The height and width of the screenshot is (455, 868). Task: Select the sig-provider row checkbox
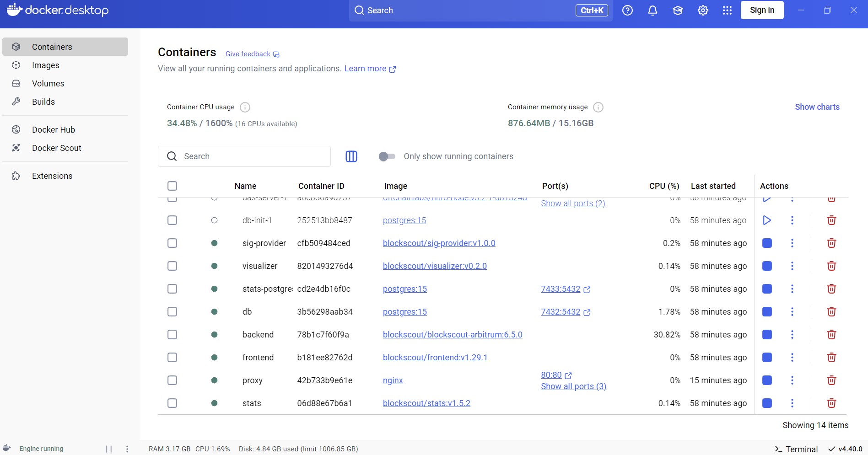click(x=172, y=243)
